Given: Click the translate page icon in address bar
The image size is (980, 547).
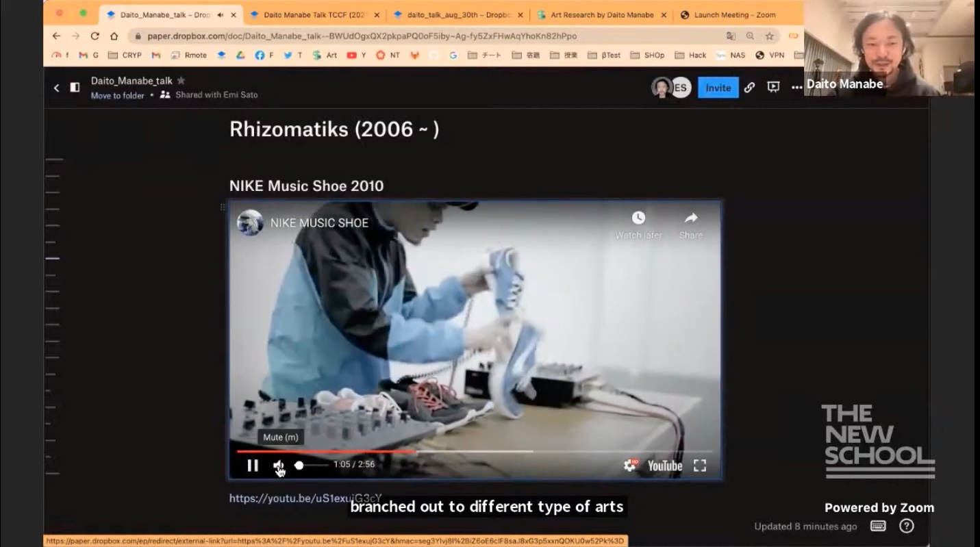Looking at the screenshot, I should [731, 36].
